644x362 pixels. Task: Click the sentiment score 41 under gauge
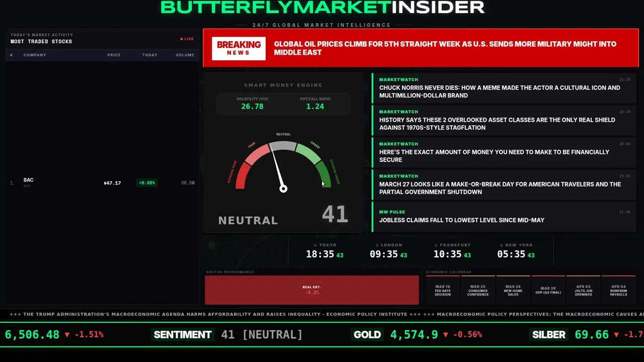(335, 214)
